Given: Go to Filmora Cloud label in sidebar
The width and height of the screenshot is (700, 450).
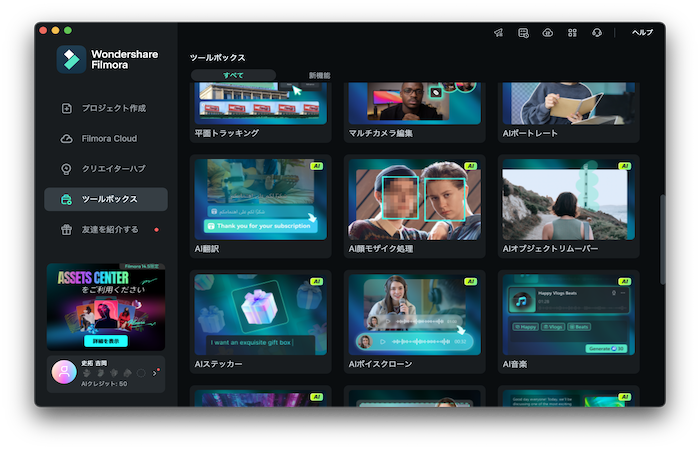Looking at the screenshot, I should (x=109, y=138).
